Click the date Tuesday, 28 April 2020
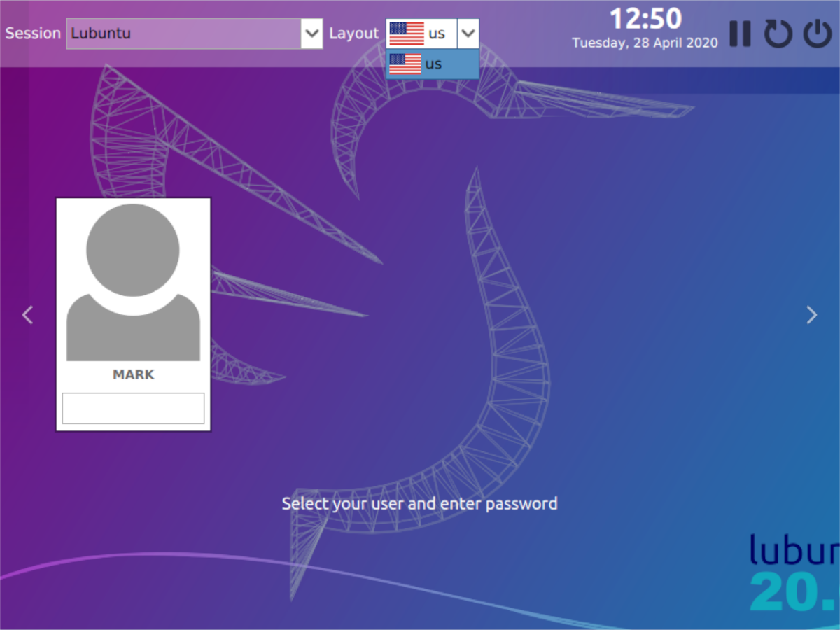Viewport: 840px width, 630px height. 644,43
